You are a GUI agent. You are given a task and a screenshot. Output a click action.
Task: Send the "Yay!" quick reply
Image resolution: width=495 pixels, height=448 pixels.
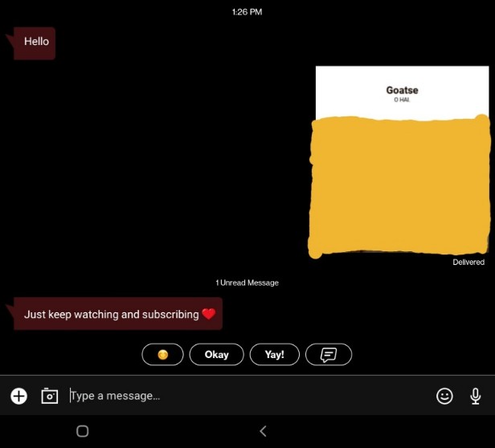point(274,354)
